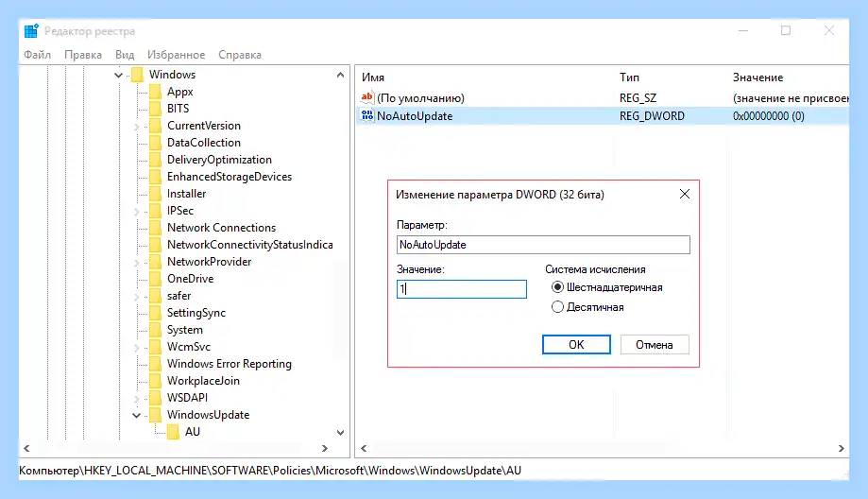Expand the WcmSvc tree node
Image resolution: width=868 pixels, height=499 pixels.
[137, 348]
